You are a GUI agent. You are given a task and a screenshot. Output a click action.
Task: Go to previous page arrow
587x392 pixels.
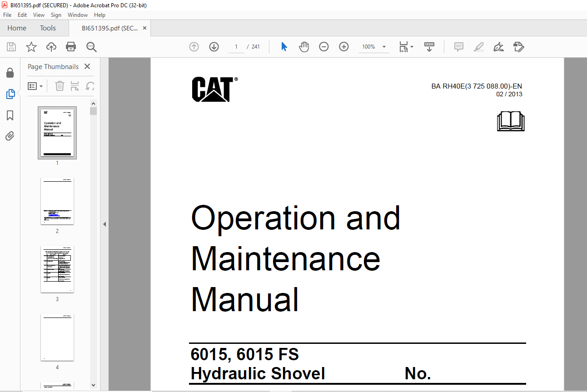(194, 47)
